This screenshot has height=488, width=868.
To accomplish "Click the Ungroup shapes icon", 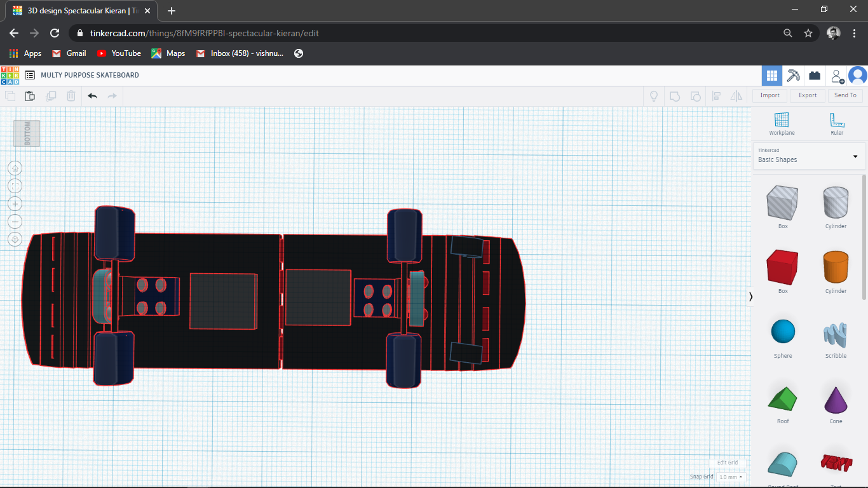I will pyautogui.click(x=696, y=96).
